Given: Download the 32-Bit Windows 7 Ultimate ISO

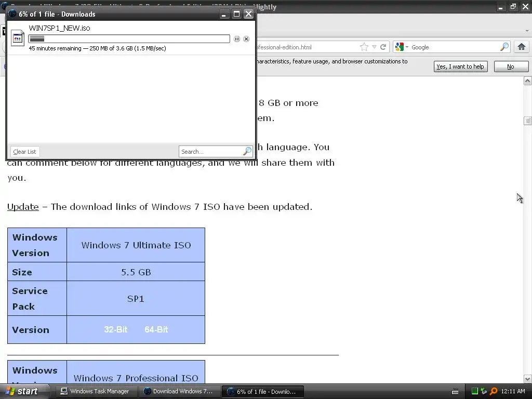Looking at the screenshot, I should (116, 329).
